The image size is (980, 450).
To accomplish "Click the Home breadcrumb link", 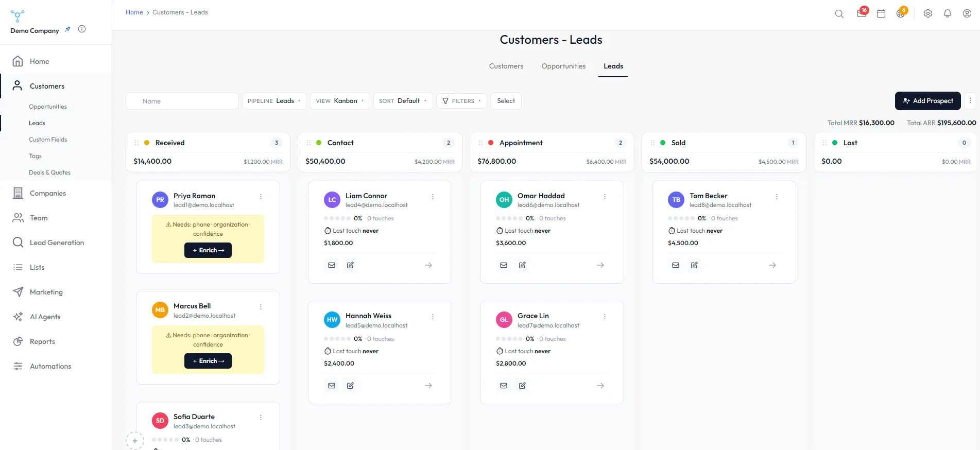I will 134,12.
